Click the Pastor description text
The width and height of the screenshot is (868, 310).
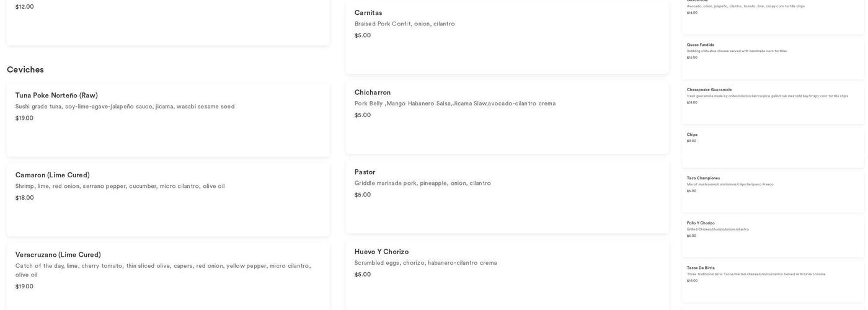(x=423, y=184)
